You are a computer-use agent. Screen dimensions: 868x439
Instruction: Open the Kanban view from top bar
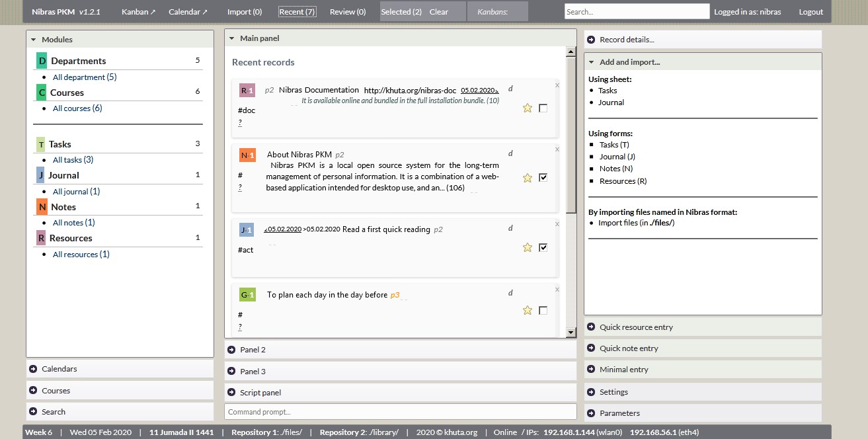(139, 12)
